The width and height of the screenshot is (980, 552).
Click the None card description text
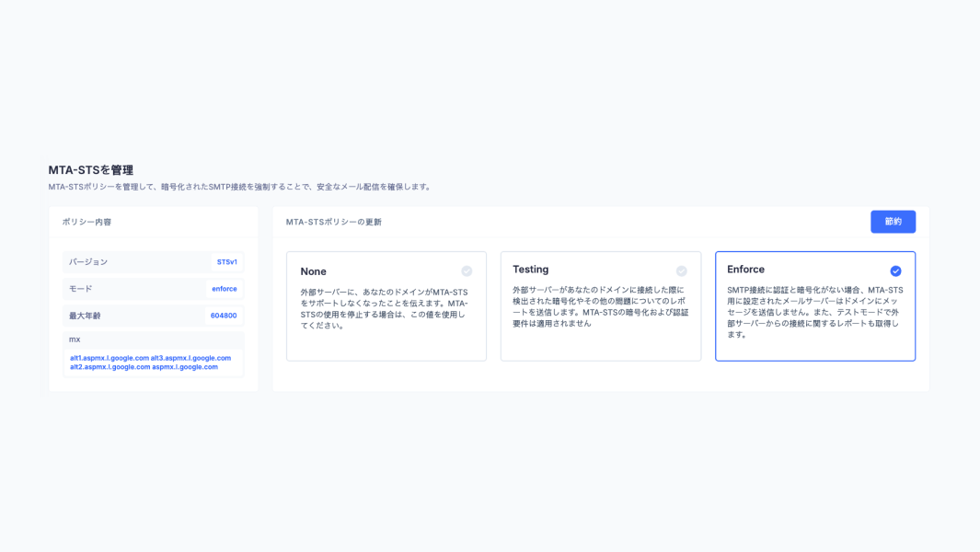(x=384, y=308)
